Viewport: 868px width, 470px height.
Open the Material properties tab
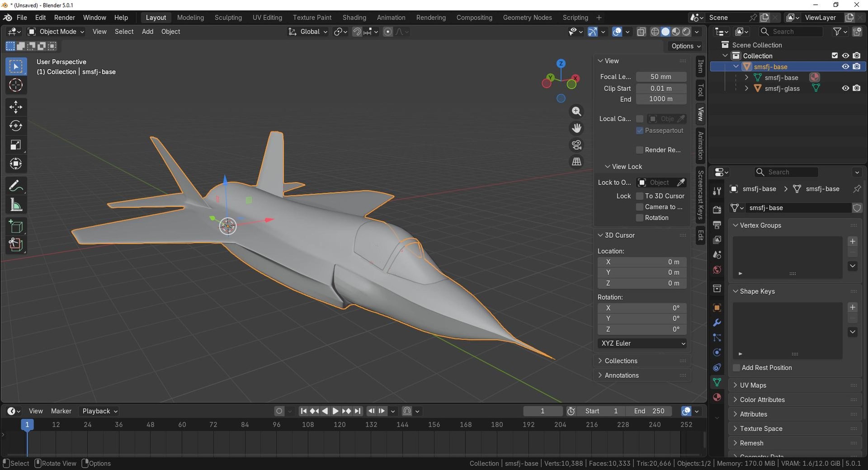coord(717,397)
